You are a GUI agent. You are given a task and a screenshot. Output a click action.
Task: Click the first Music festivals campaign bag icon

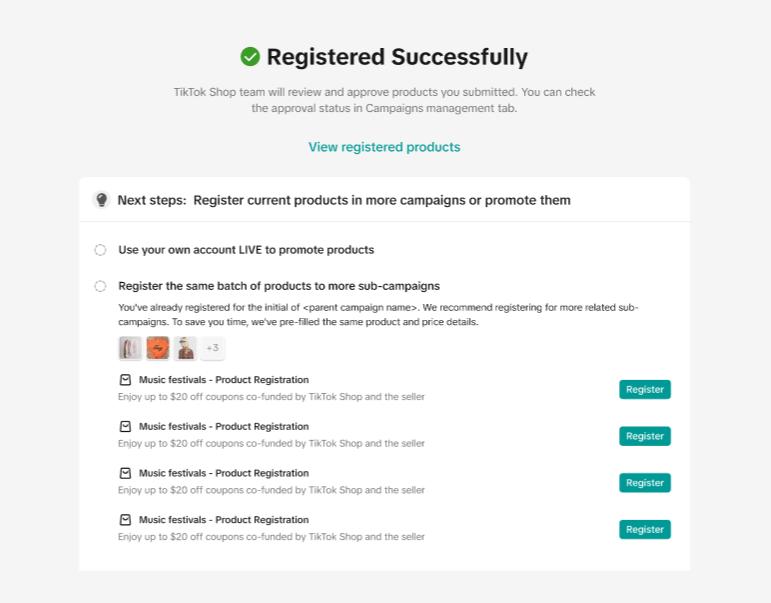click(125, 380)
